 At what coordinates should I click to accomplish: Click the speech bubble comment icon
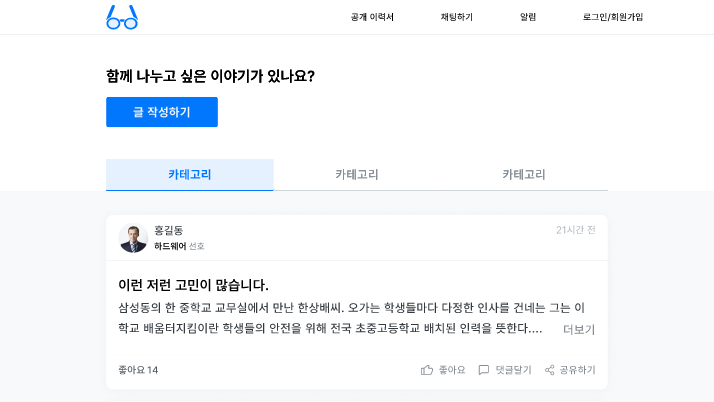(x=484, y=370)
